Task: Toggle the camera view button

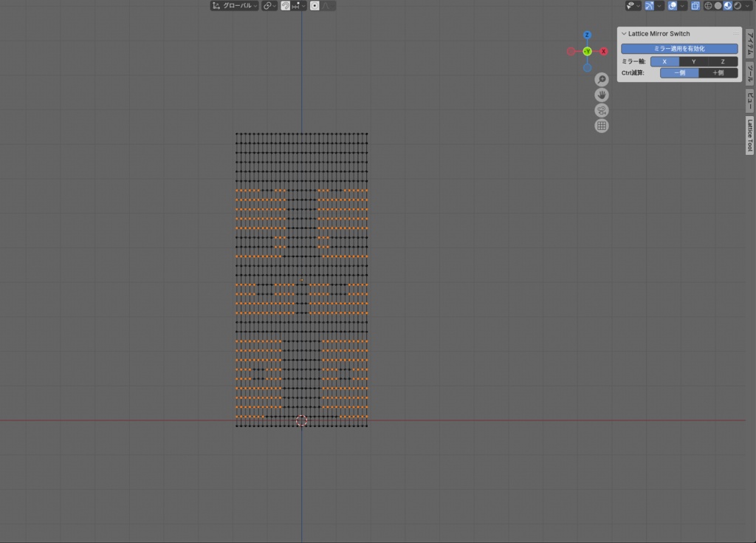Action: coord(601,111)
